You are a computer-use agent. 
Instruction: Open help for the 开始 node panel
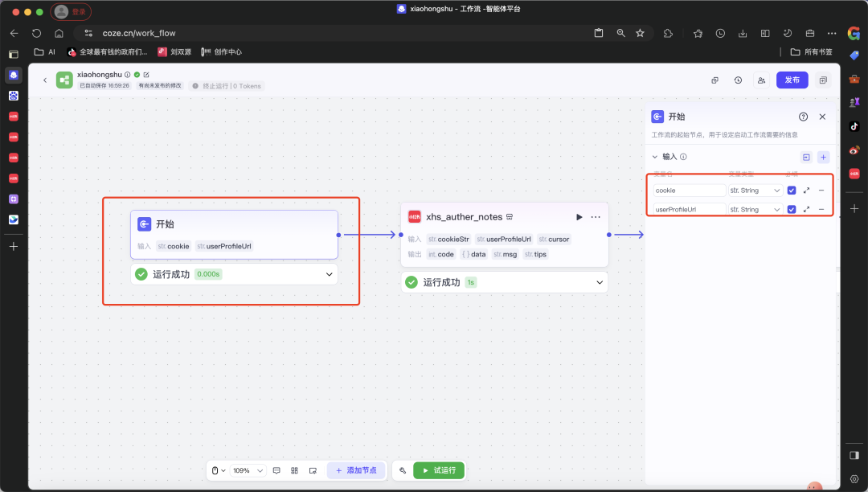coord(803,117)
